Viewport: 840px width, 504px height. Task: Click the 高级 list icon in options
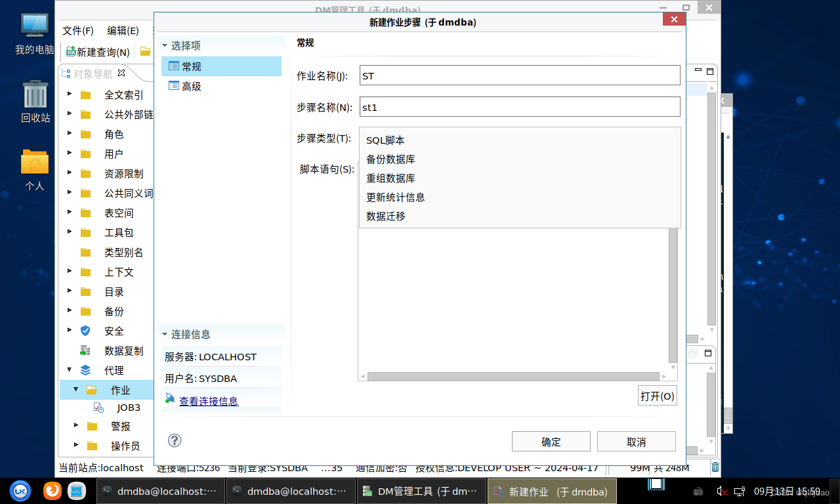[174, 86]
